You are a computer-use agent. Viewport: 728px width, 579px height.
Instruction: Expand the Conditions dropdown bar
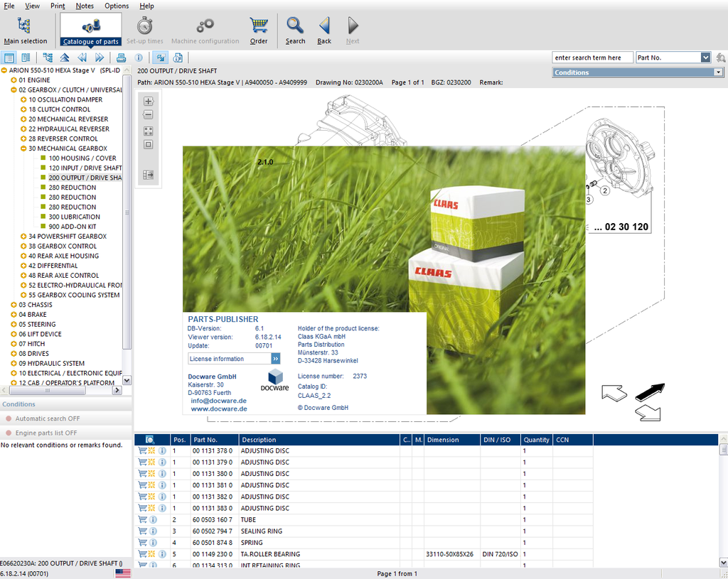coord(718,72)
